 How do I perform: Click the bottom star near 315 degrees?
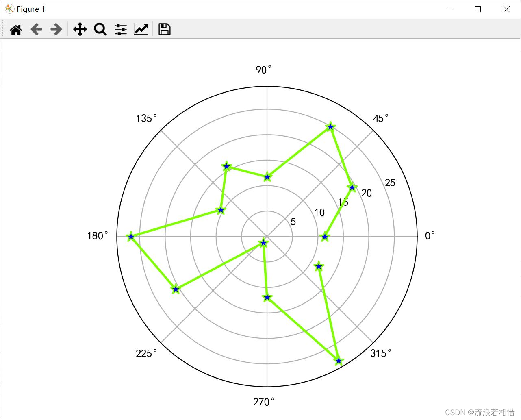pos(339,360)
